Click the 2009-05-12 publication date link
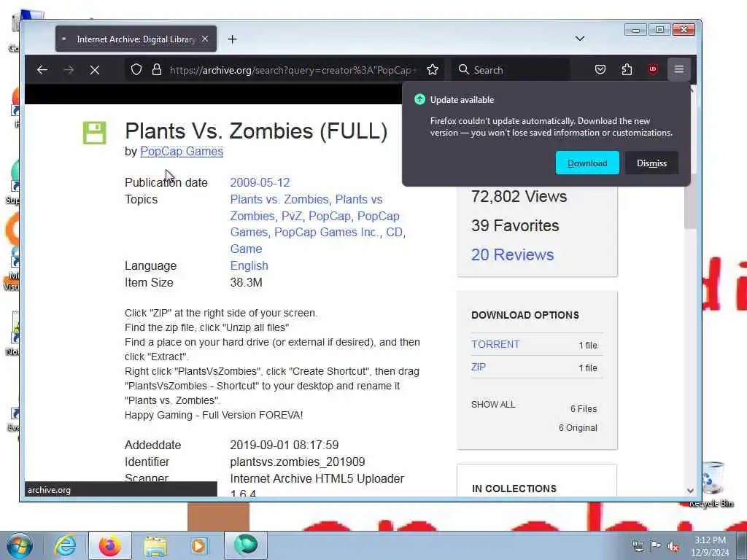 click(260, 182)
